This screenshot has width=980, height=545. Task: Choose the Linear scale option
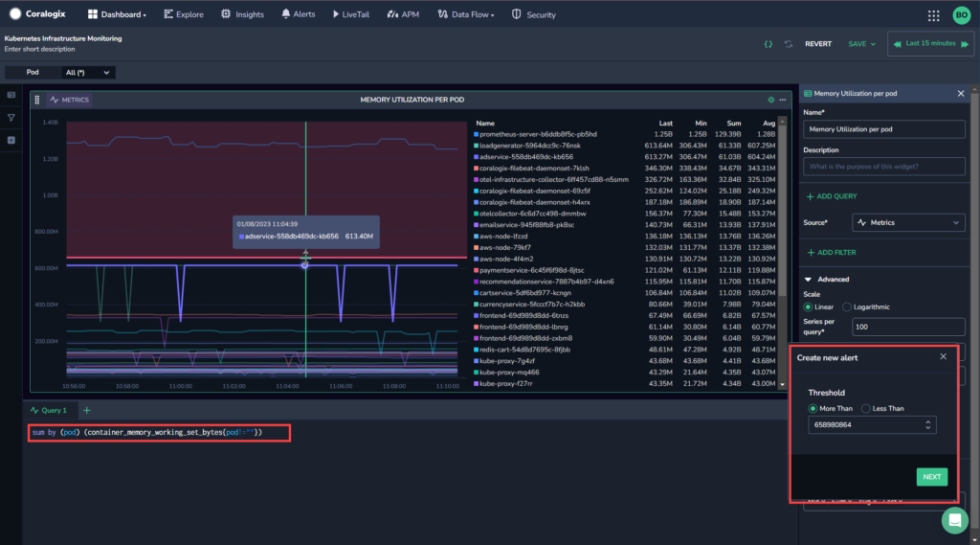pos(808,307)
